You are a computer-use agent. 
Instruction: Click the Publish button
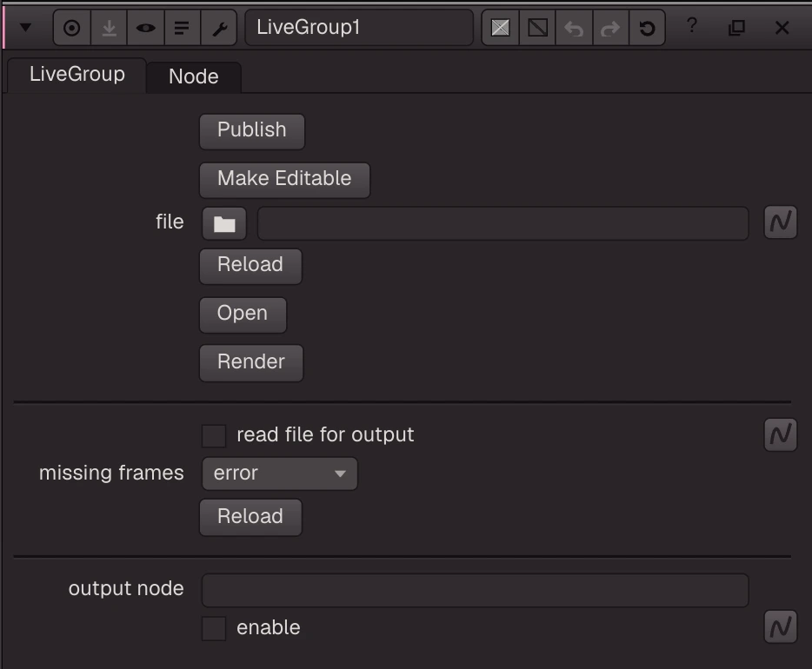[251, 131]
